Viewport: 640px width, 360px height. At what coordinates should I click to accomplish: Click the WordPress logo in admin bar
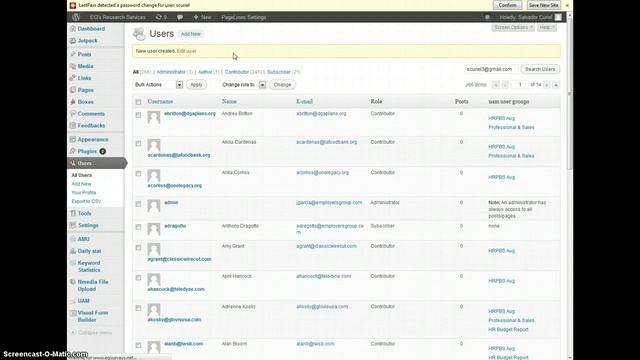[x=76, y=17]
